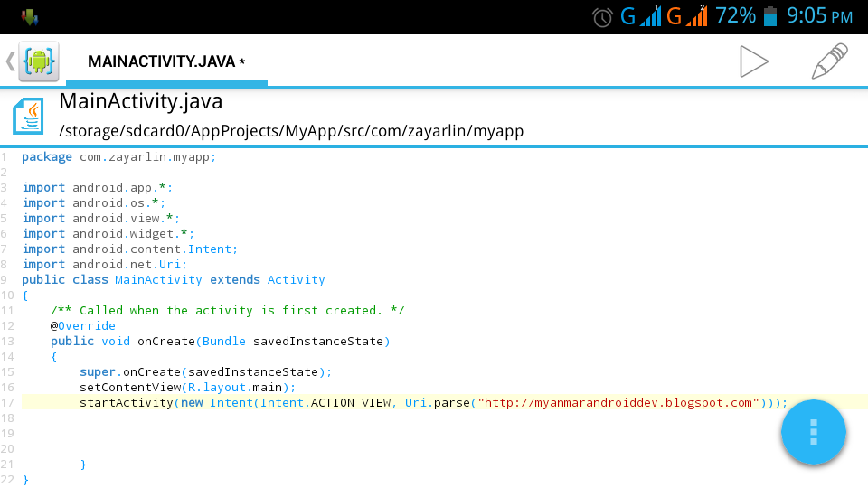
Task: Tap the battery icon in status bar
Action: (770, 16)
